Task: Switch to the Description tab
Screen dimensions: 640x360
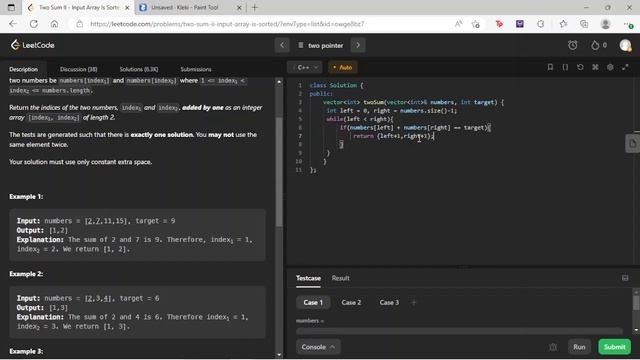Action: [x=23, y=69]
